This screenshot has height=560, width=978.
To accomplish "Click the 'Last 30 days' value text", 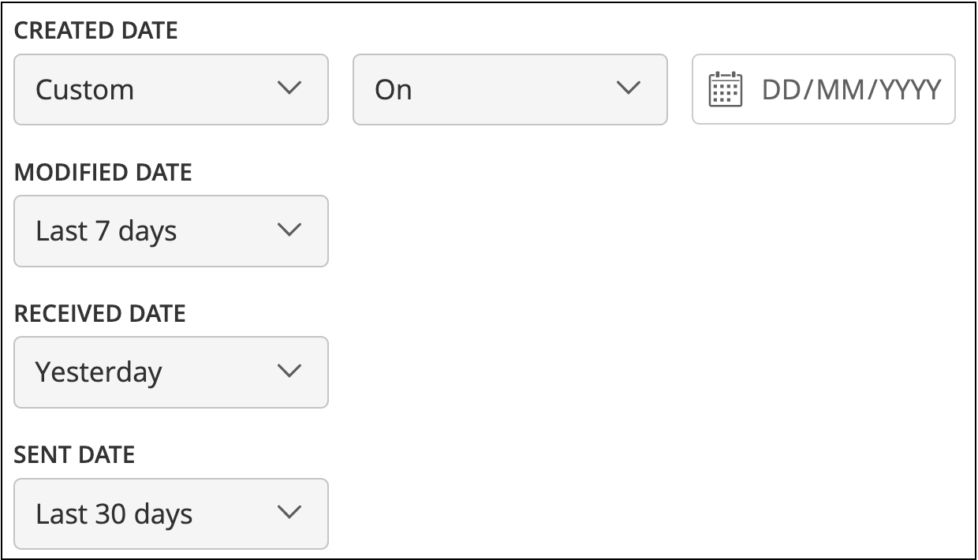I will [114, 514].
